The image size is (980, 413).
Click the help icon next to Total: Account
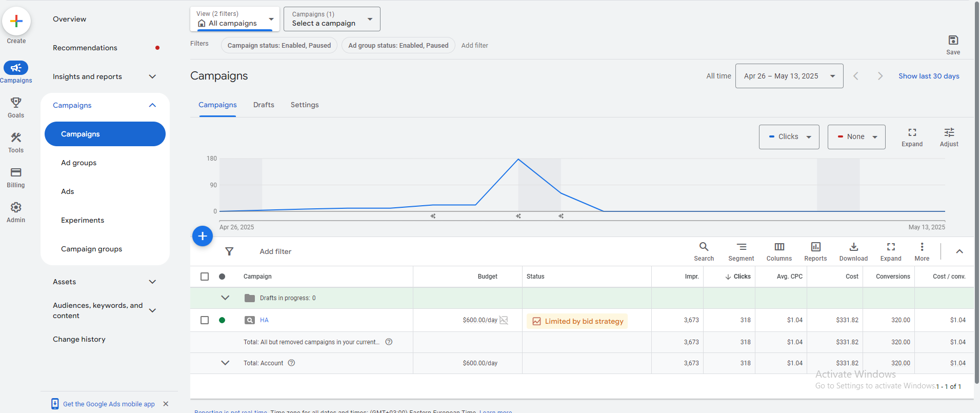click(x=291, y=363)
